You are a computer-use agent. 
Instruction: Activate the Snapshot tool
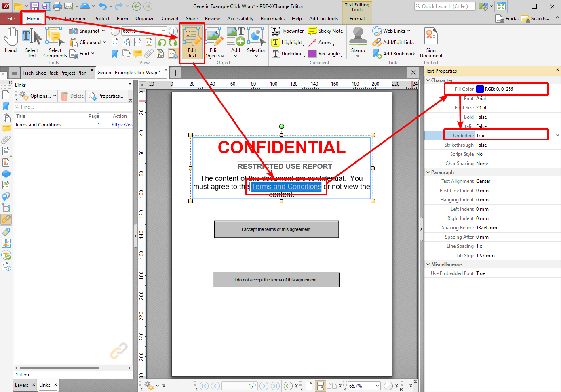click(87, 31)
